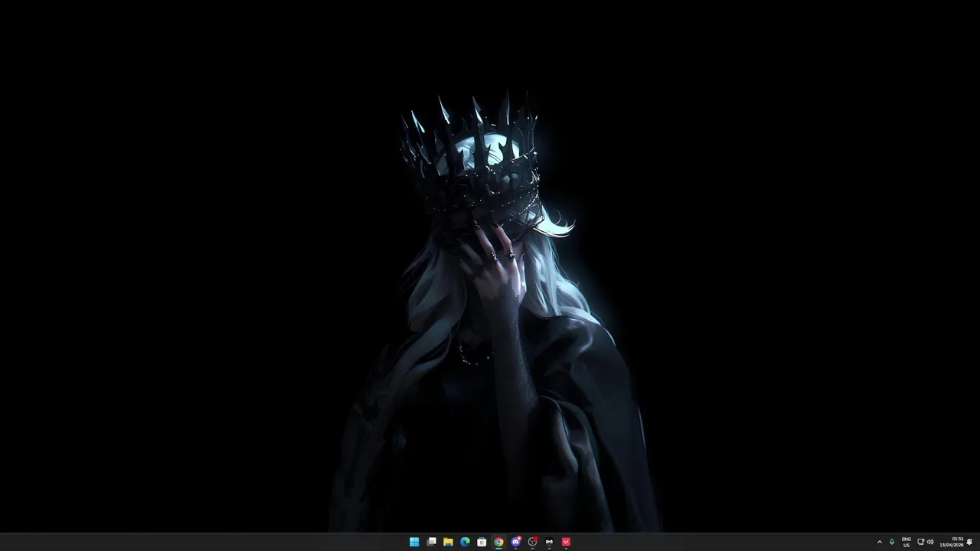Click the microphone tray icon
The image size is (980, 551).
[891, 542]
